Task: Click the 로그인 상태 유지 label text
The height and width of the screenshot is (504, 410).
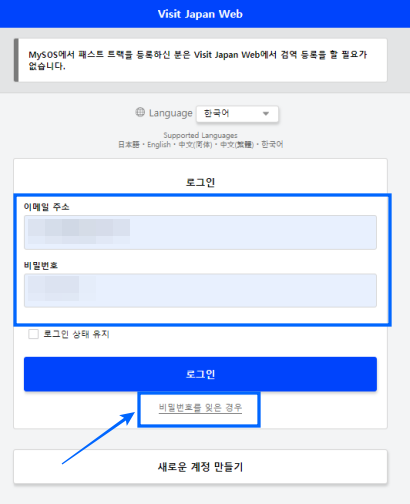Action: tap(77, 334)
